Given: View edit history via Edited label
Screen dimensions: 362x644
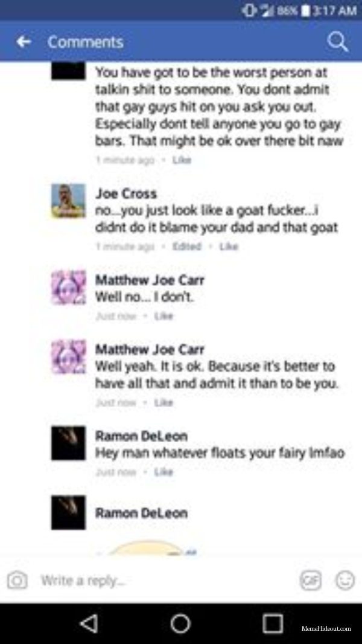Looking at the screenshot, I should point(187,246).
